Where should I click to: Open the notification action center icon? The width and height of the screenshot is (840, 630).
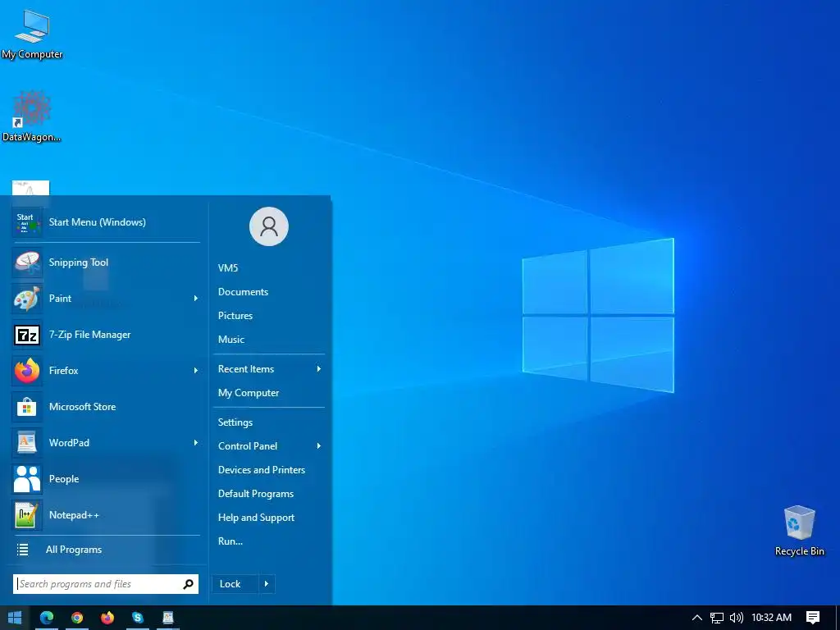(x=813, y=618)
